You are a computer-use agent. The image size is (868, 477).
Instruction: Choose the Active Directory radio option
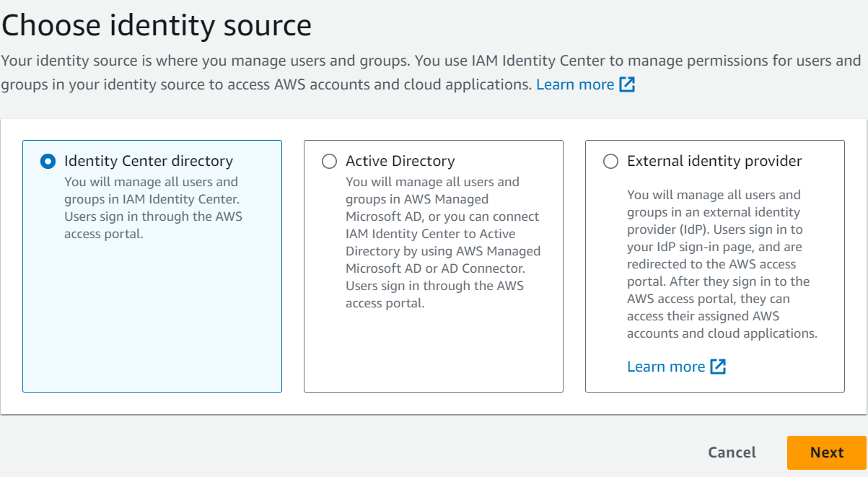pos(329,162)
